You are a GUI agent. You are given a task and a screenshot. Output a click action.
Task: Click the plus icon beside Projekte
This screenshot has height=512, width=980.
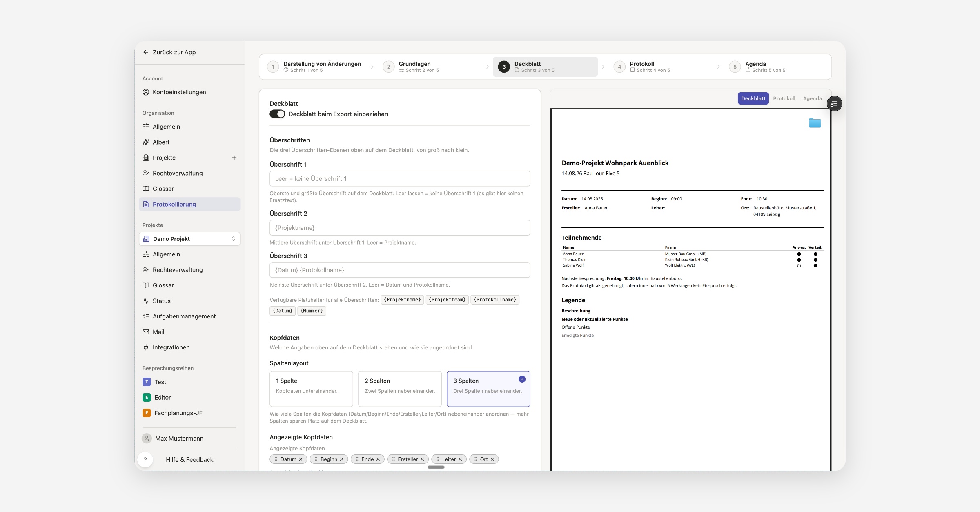tap(234, 158)
